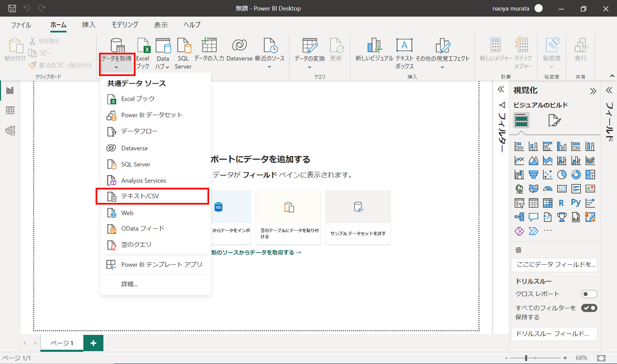Select 空のクエリ in the menu
Screen dimensions: 617x364
[x=155, y=244]
